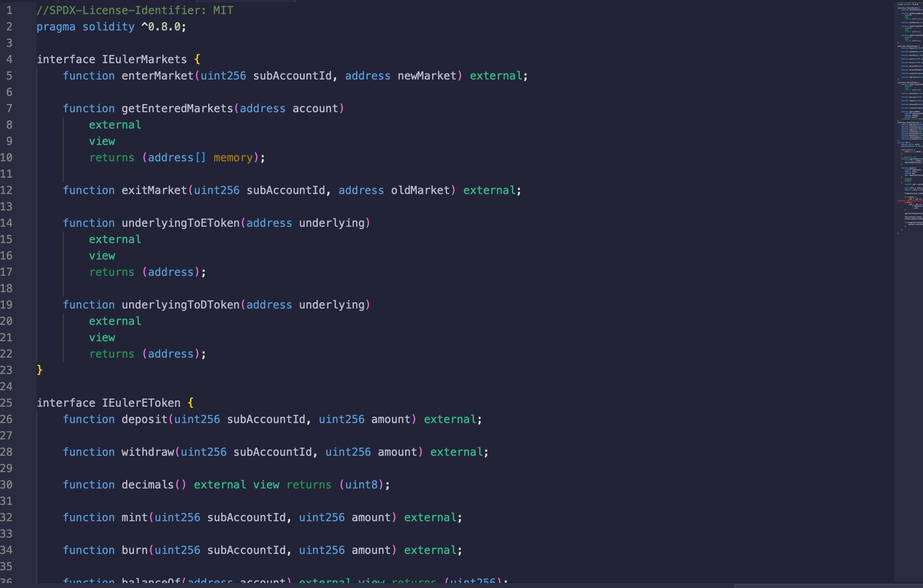Click 'burn' function name on line 34
The image size is (923, 588).
click(135, 550)
